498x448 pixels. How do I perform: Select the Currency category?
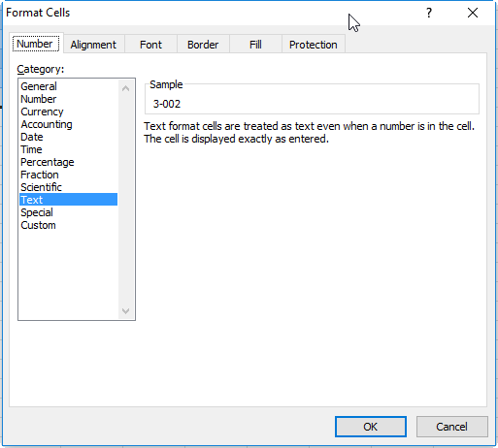[42, 112]
